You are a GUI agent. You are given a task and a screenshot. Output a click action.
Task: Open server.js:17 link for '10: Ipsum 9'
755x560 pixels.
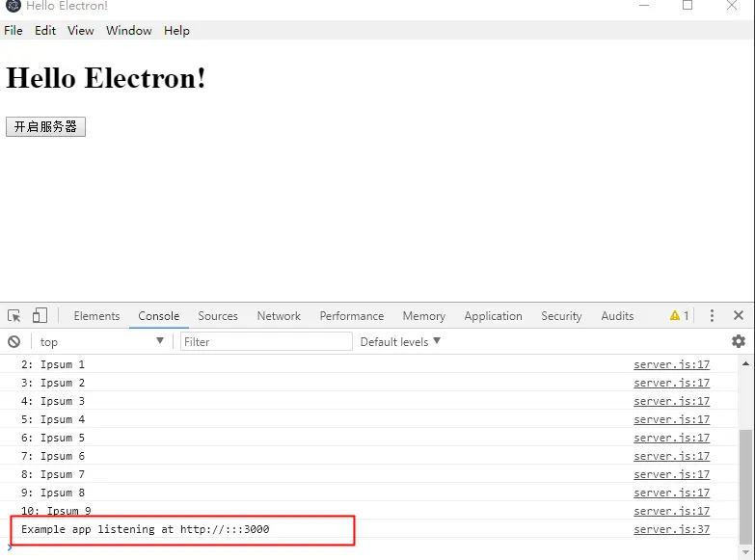click(x=672, y=511)
